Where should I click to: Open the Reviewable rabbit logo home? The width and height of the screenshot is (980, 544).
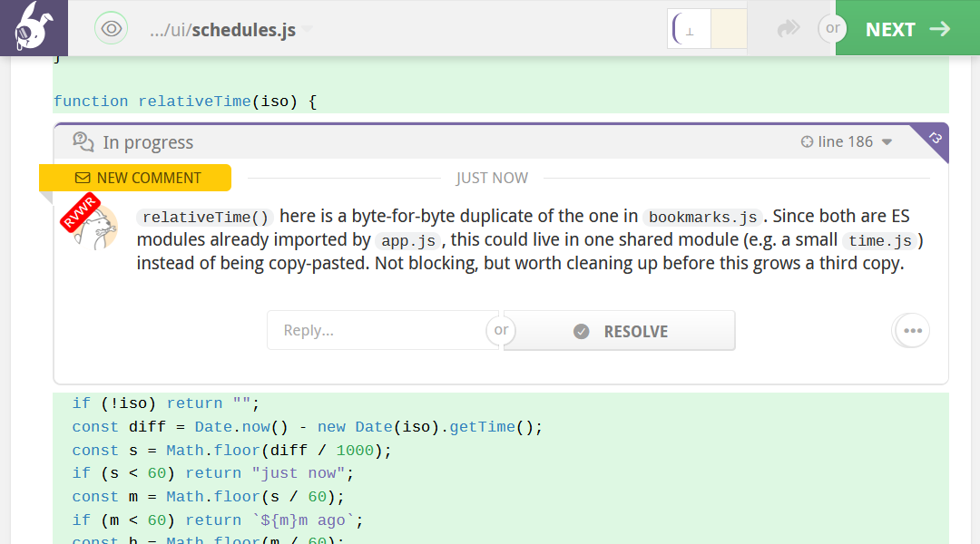coord(34,28)
